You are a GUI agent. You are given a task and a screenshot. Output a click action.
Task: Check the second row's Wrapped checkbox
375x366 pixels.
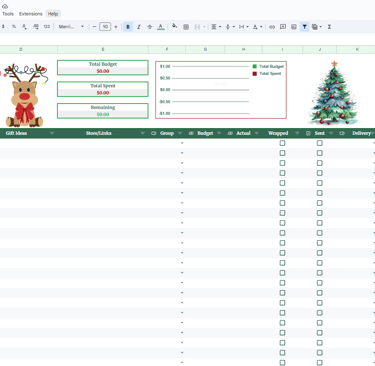(282, 153)
